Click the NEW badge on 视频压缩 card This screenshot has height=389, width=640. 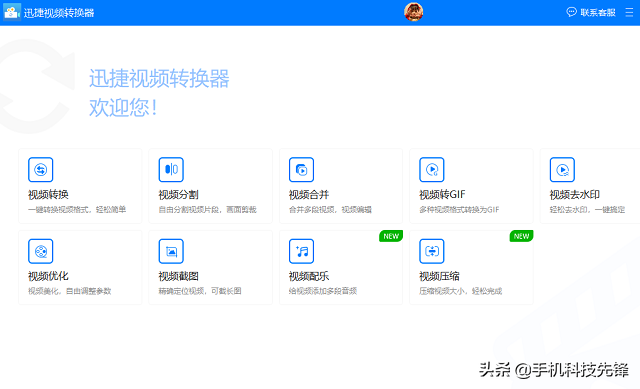(521, 236)
